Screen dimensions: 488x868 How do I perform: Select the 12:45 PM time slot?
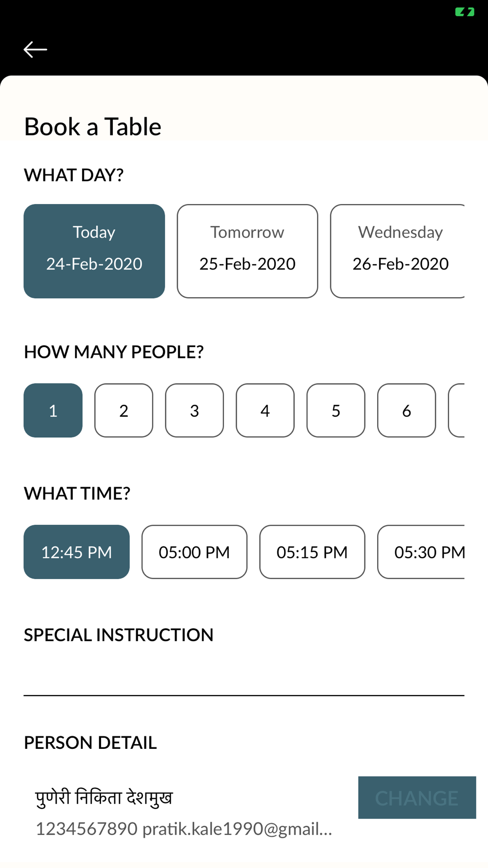tap(77, 552)
